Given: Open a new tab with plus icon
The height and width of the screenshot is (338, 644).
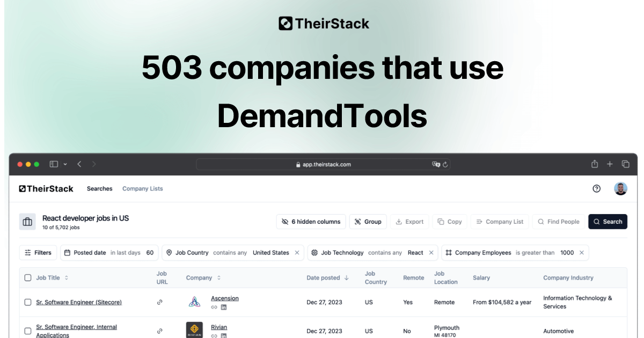Looking at the screenshot, I should [610, 164].
